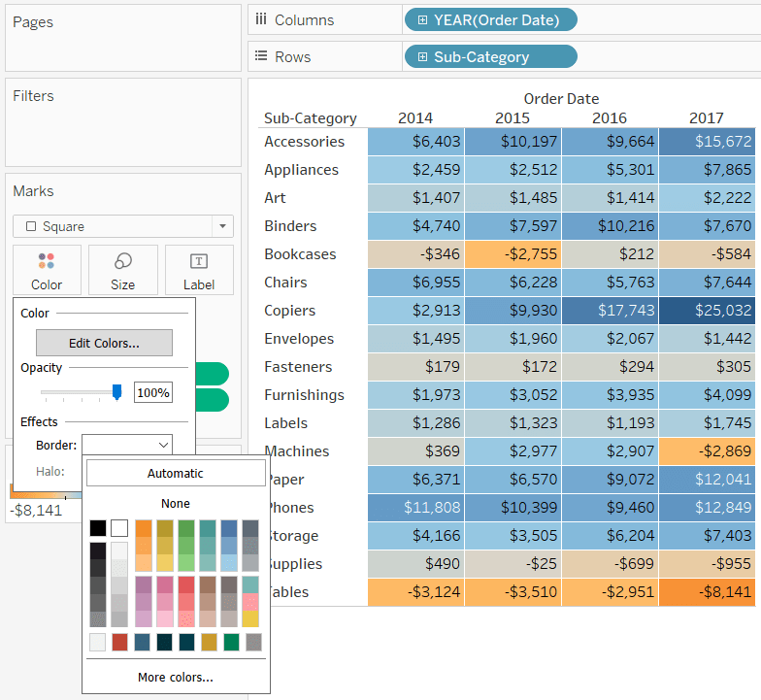Open the Size marks card

tap(122, 270)
